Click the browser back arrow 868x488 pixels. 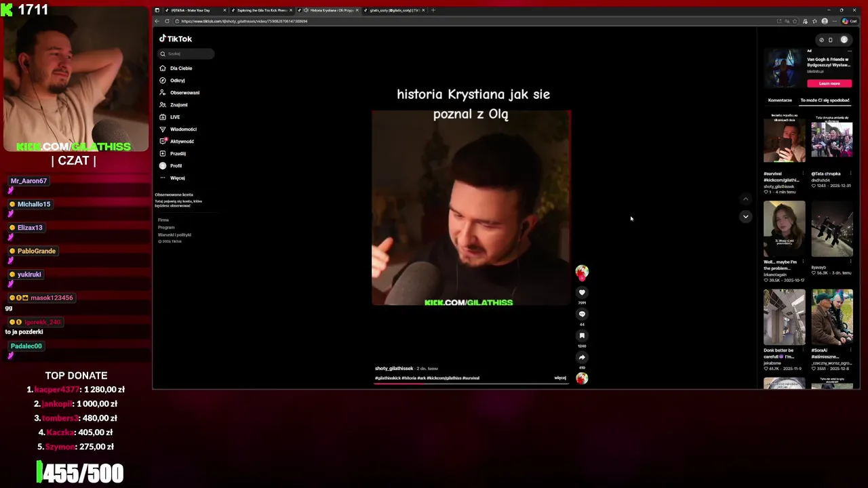coord(157,21)
